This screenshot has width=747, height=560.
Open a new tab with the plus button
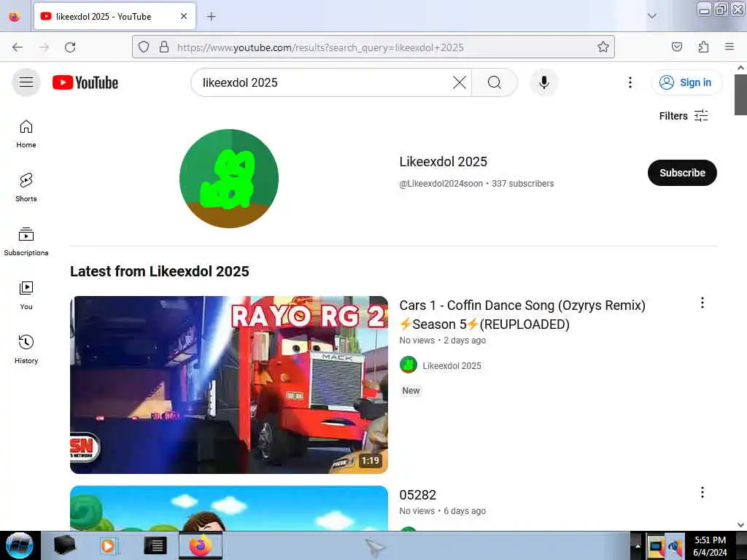[211, 17]
